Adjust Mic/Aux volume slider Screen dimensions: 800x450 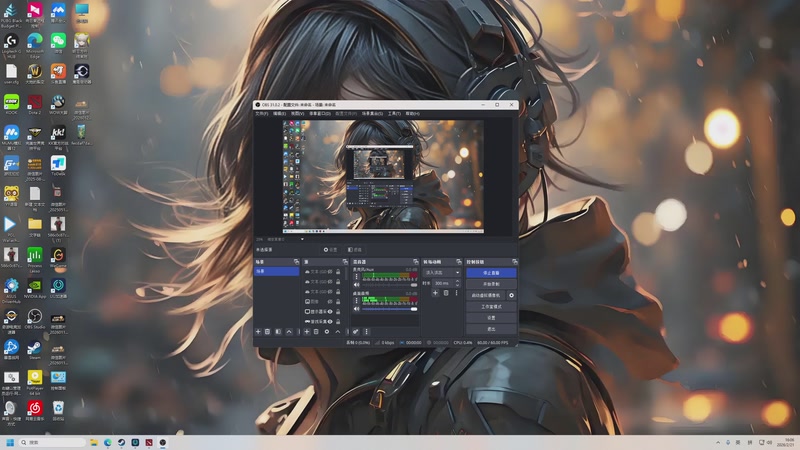pos(390,285)
